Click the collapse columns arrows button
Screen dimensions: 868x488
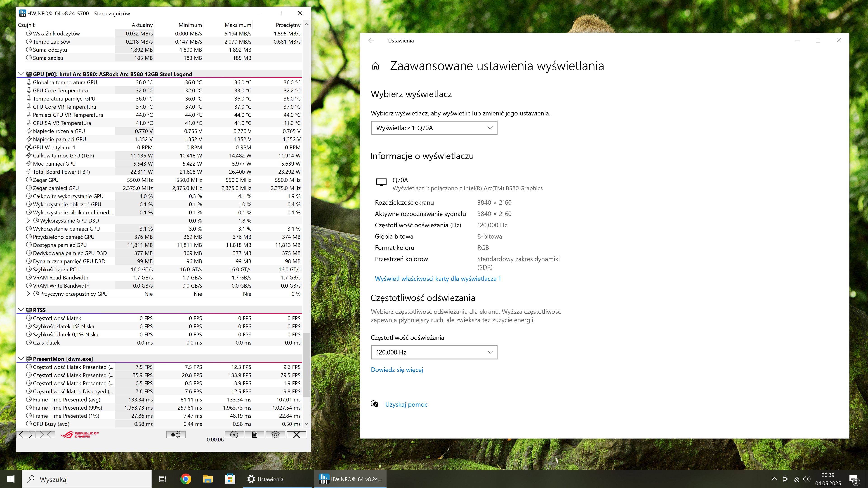pyautogui.click(x=46, y=435)
